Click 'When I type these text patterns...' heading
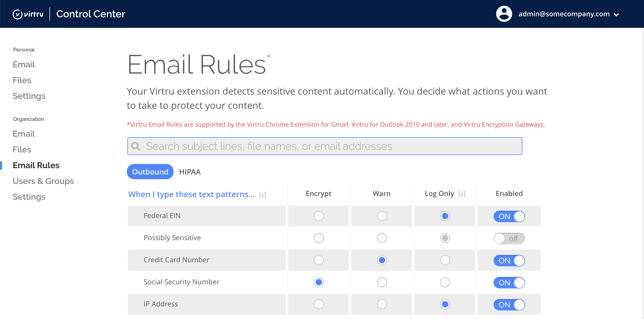Image resolution: width=644 pixels, height=319 pixels. 192,194
